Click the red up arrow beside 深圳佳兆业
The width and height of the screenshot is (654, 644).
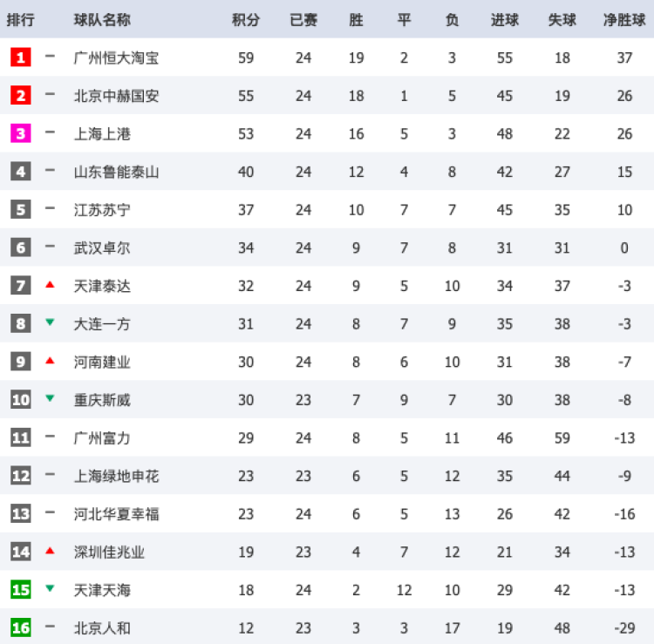pyautogui.click(x=50, y=552)
